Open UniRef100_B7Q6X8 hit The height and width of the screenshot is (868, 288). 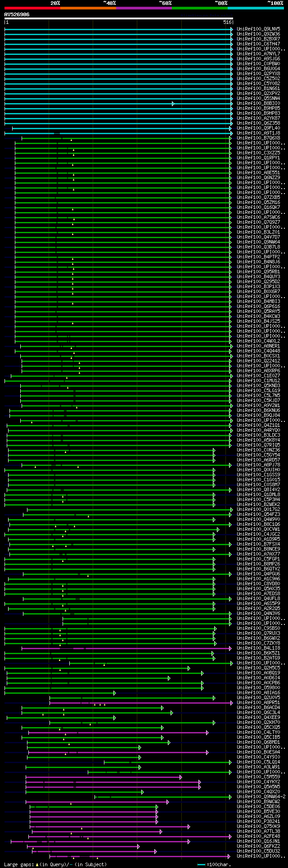pos(258,138)
